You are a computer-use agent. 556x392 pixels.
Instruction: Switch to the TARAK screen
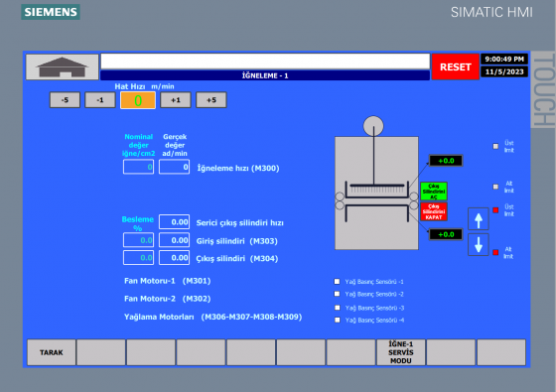52,352
